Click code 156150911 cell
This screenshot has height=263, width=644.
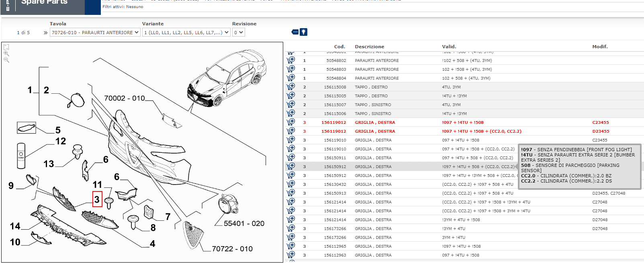click(335, 158)
